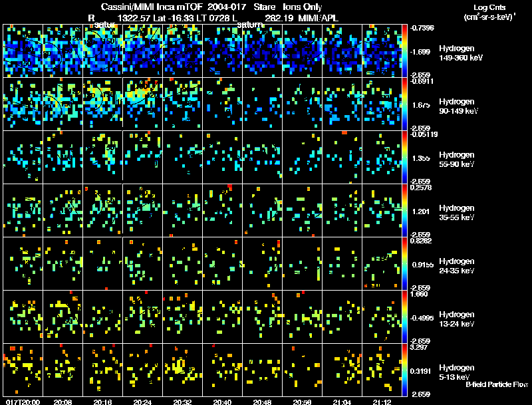Click the 0.3191 color scale value

click(421, 372)
